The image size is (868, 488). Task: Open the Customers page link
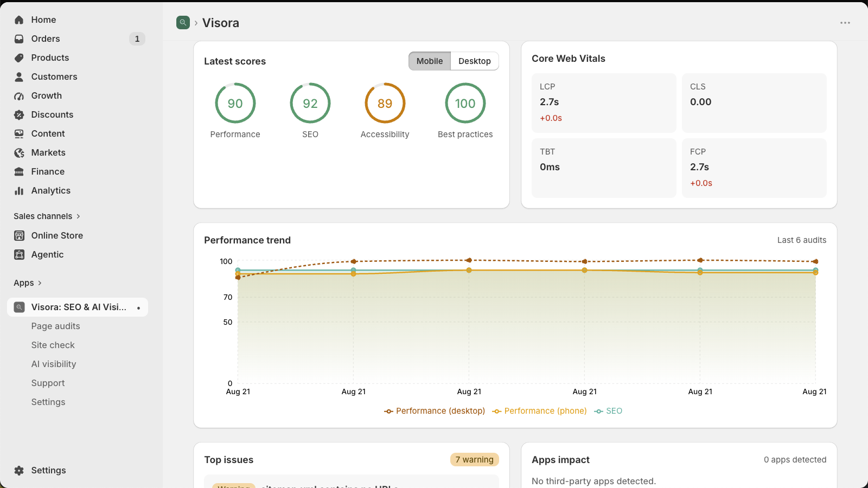(x=54, y=77)
